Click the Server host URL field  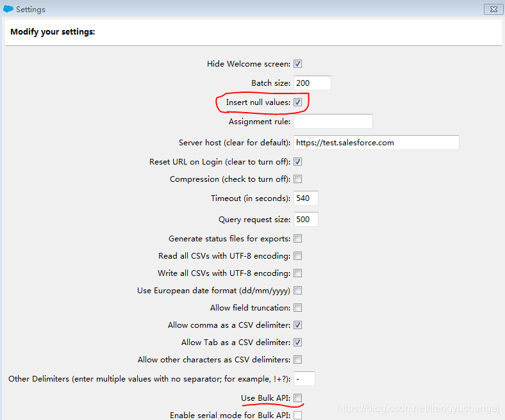(376, 143)
